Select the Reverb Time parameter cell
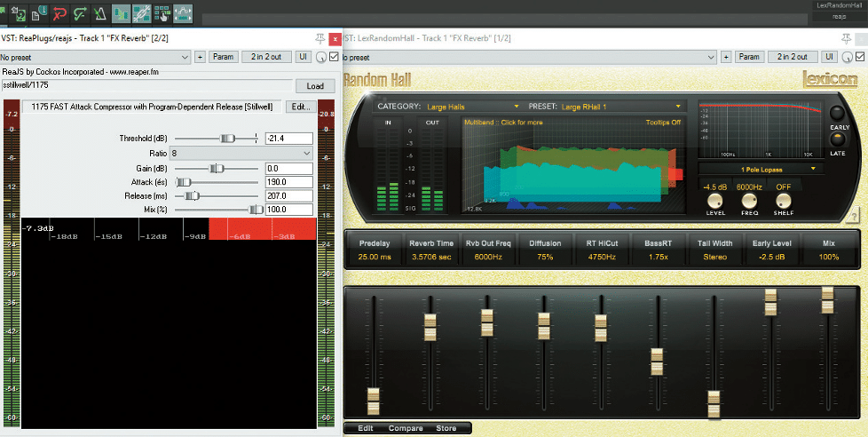868x437 pixels. tap(431, 250)
